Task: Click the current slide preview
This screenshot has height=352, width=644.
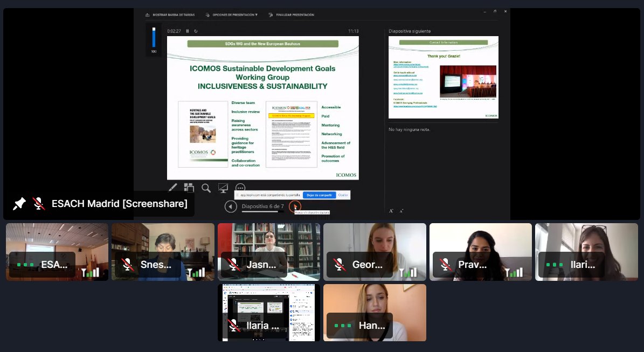Action: pos(263,108)
